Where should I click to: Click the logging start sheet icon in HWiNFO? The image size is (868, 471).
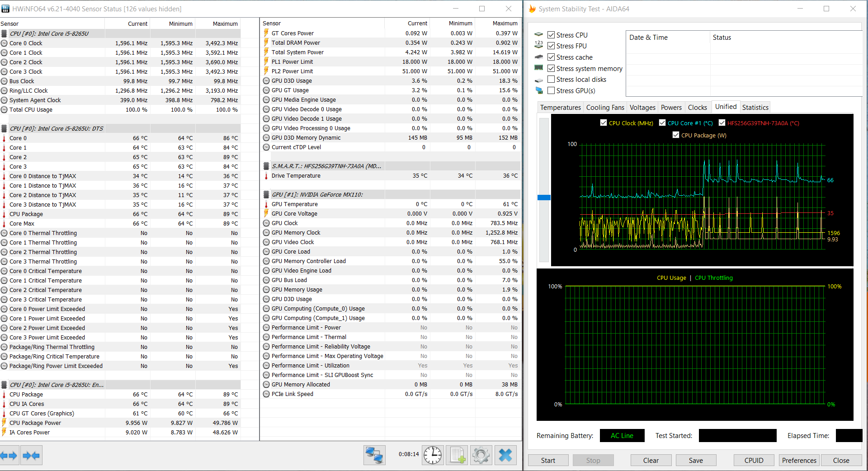pyautogui.click(x=457, y=455)
